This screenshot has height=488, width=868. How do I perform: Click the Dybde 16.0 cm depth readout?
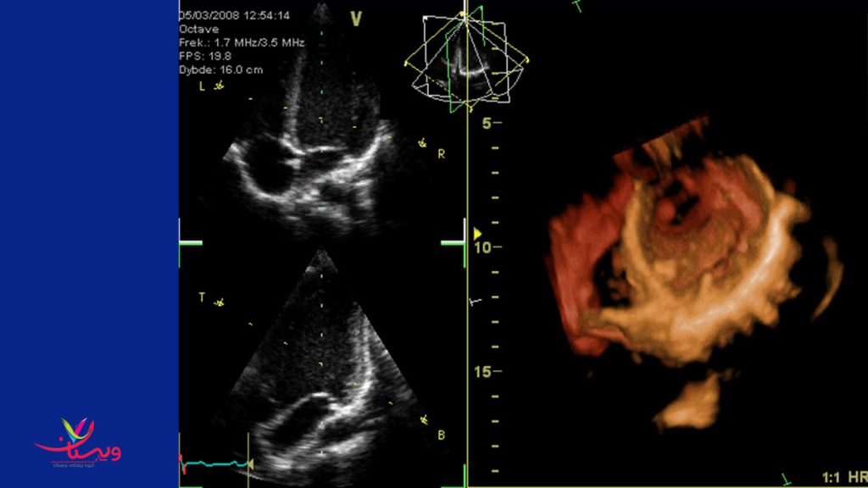click(x=220, y=69)
